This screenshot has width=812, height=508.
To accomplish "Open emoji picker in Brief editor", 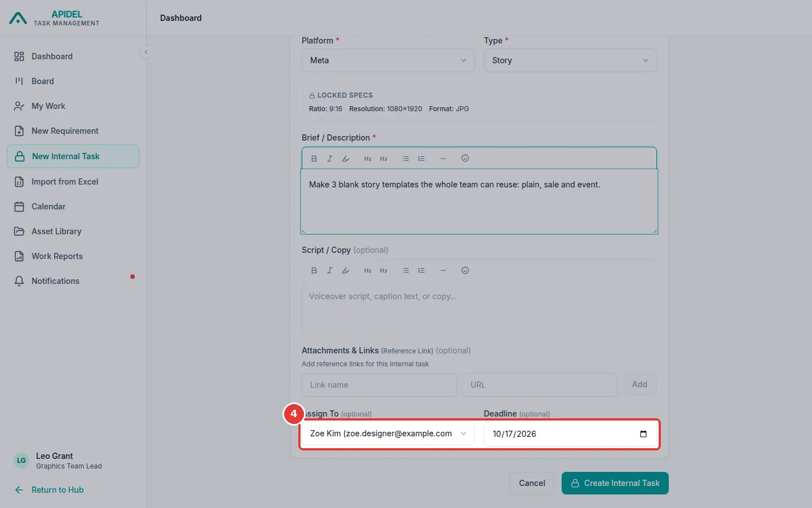I will (465, 159).
